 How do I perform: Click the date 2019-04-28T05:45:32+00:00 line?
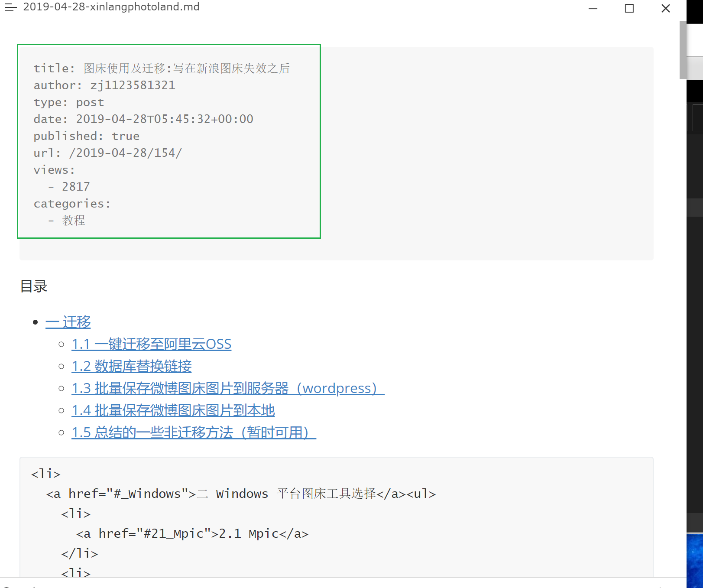[x=143, y=119]
